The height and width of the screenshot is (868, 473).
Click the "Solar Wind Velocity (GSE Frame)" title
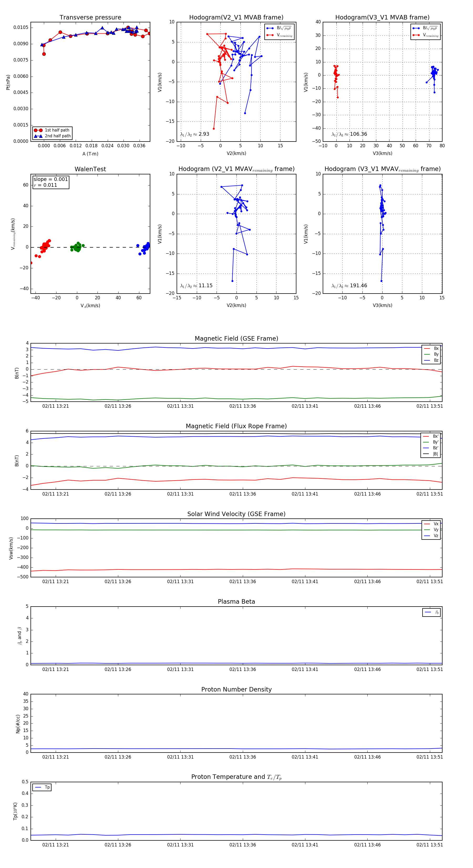click(x=236, y=514)
